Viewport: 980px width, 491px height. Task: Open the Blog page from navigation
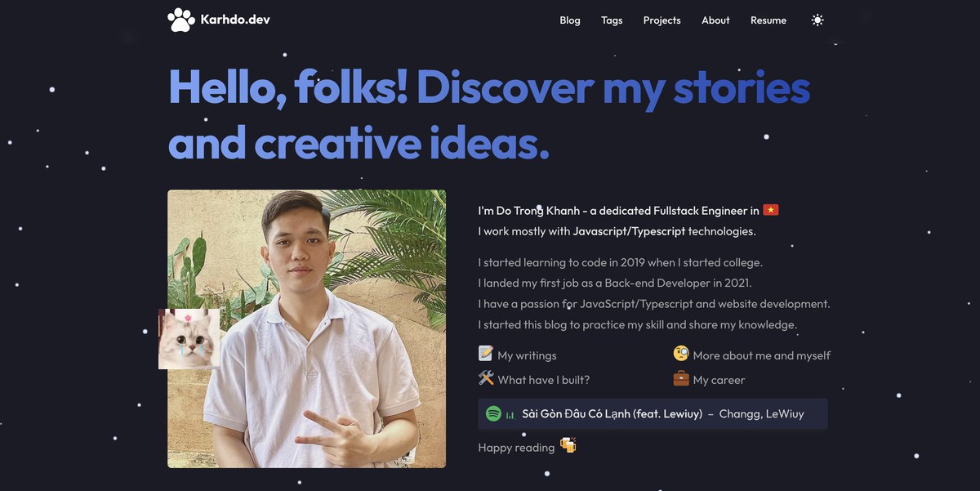[x=570, y=20]
